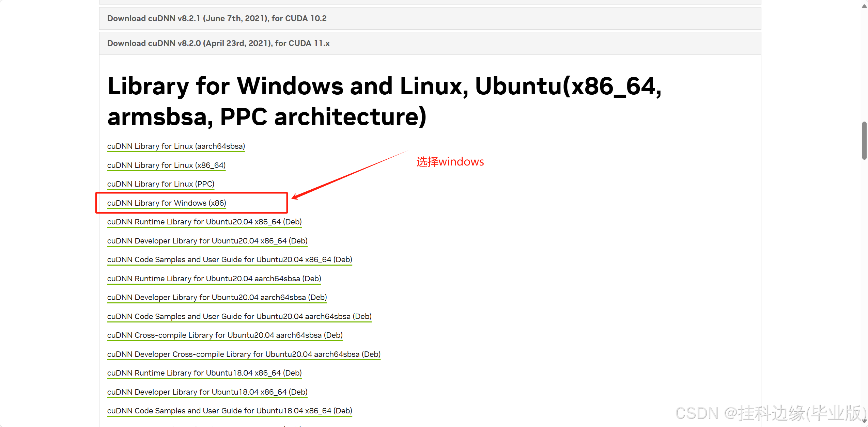Viewport: 868px width, 427px height.
Task: Collapse cuDNN v8.2.0 for CUDA 11.x section
Action: click(x=218, y=43)
